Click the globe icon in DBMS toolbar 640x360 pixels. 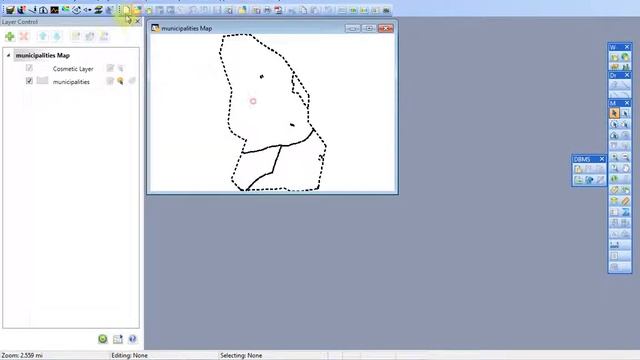(x=589, y=180)
